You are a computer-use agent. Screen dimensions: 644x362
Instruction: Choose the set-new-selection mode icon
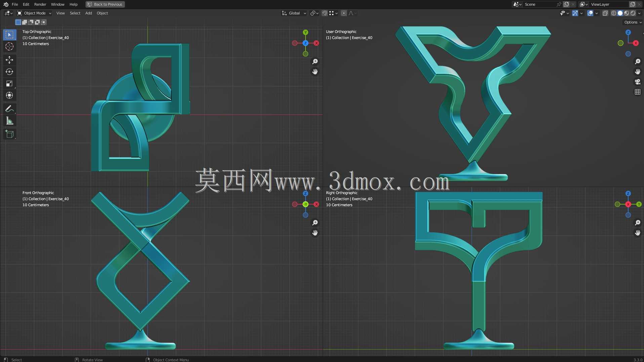coord(18,22)
